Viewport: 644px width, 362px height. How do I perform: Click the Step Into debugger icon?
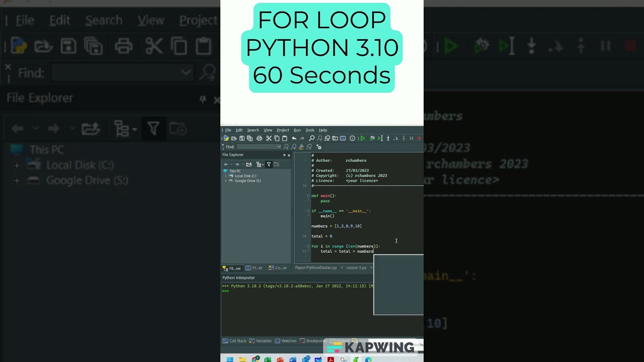pos(388,138)
